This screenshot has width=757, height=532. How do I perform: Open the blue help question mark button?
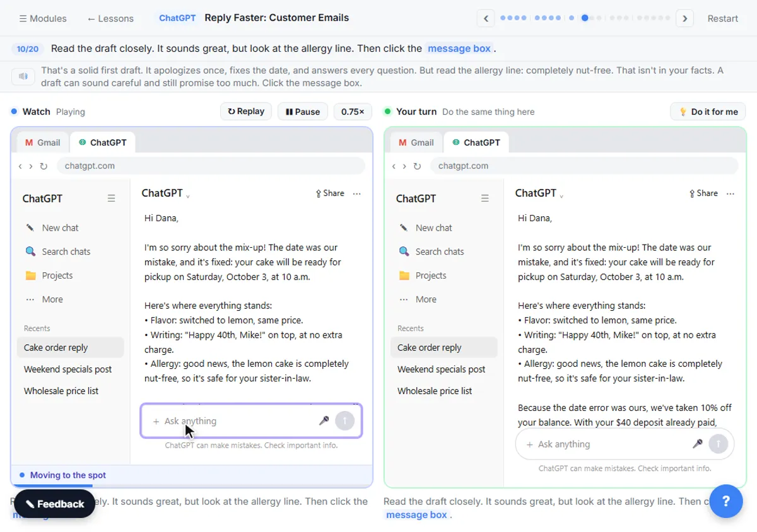[x=725, y=501]
